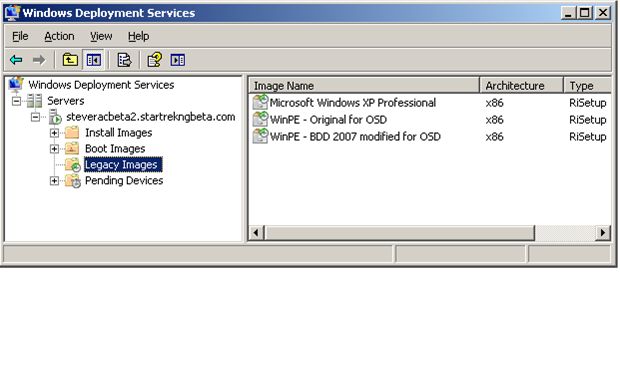Click the steveracbeta2 server icon

tap(55, 117)
